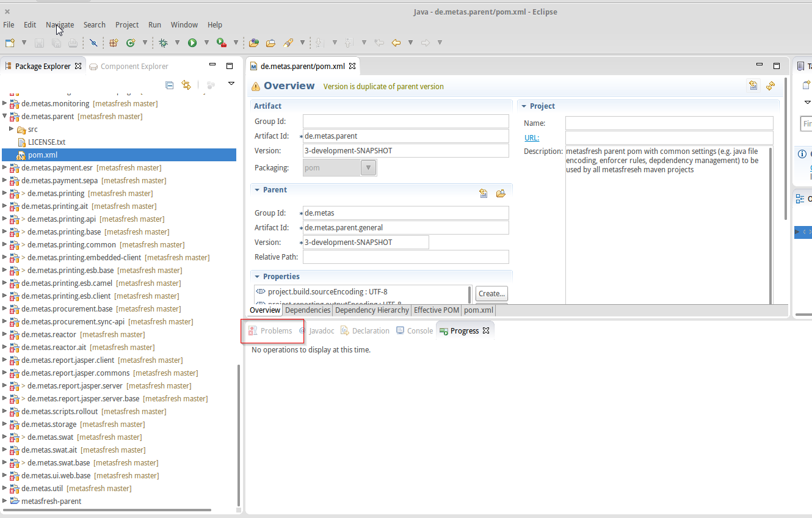Expand the de.metas.payment.esr project
The image size is (812, 518).
[x=5, y=167]
